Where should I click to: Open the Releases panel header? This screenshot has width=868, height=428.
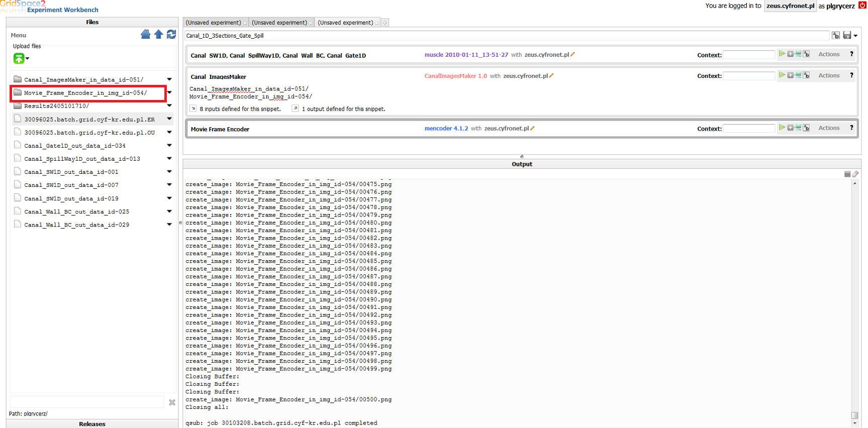coord(92,423)
